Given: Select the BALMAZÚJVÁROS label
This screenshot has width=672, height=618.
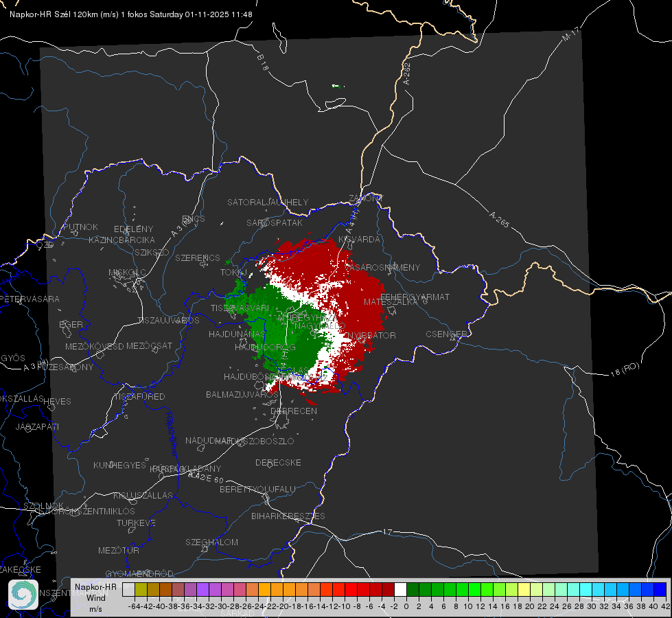Looking at the screenshot, I should point(242,394).
